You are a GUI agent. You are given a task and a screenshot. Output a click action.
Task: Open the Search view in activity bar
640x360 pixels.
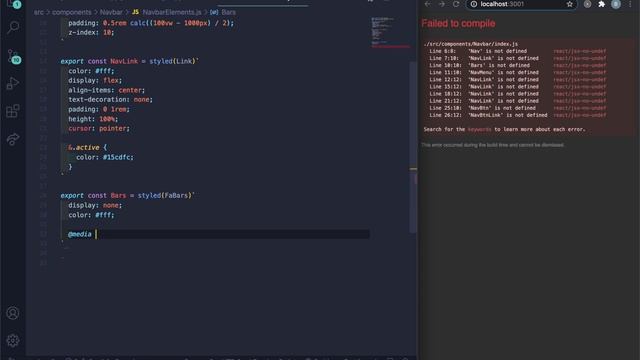13,27
